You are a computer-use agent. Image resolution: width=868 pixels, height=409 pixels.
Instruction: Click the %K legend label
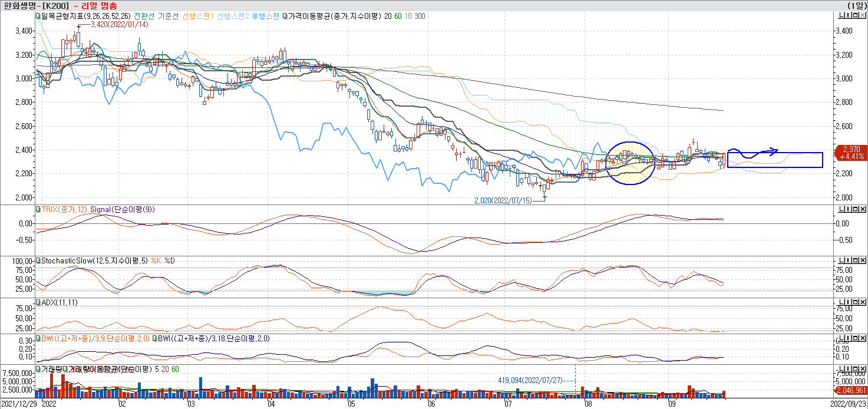pos(156,260)
